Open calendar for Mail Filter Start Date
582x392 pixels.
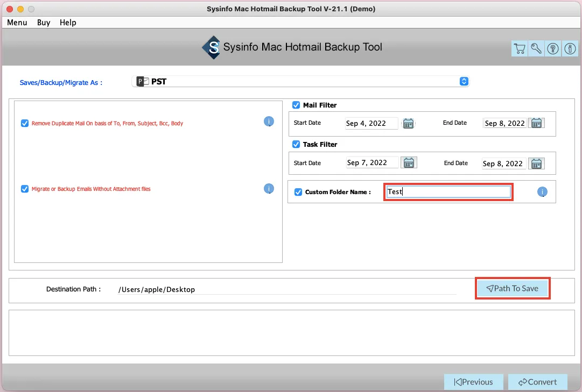tap(408, 123)
